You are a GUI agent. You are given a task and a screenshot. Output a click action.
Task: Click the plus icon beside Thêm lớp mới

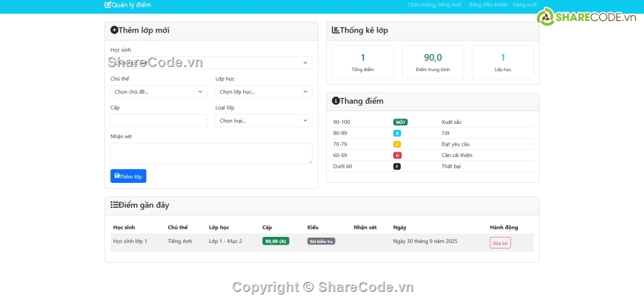[x=114, y=30]
